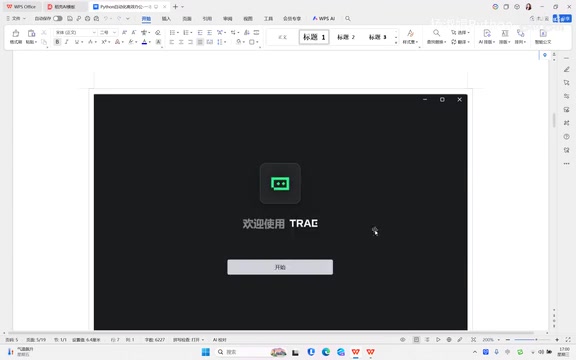Add a new document tab
This screenshot has width=576, height=360.
click(x=175, y=7)
